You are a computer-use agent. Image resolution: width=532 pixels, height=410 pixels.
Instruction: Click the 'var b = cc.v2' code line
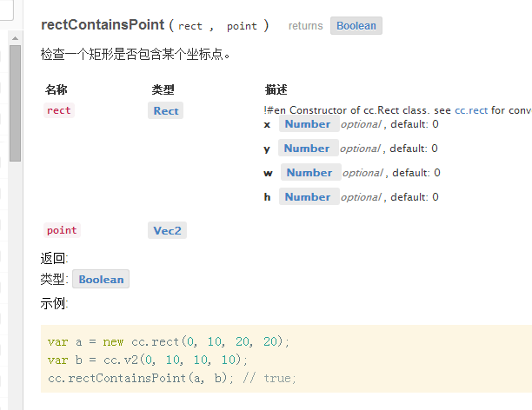pyautogui.click(x=148, y=360)
